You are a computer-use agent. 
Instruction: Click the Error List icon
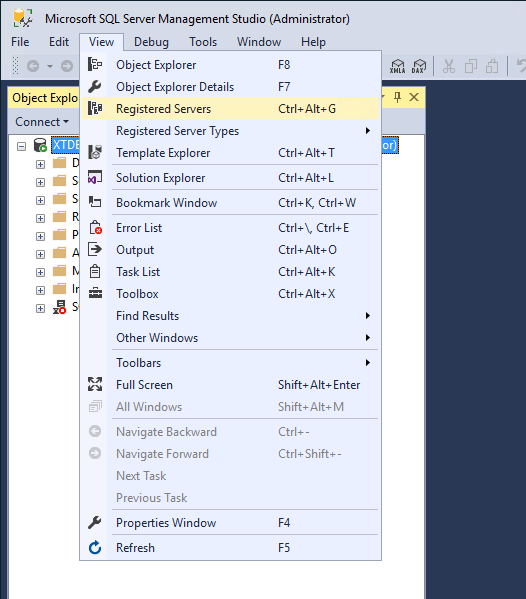tap(95, 227)
